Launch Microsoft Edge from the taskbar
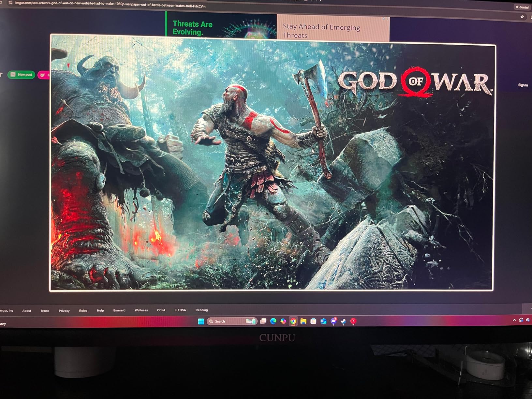532x399 pixels. pos(273,321)
